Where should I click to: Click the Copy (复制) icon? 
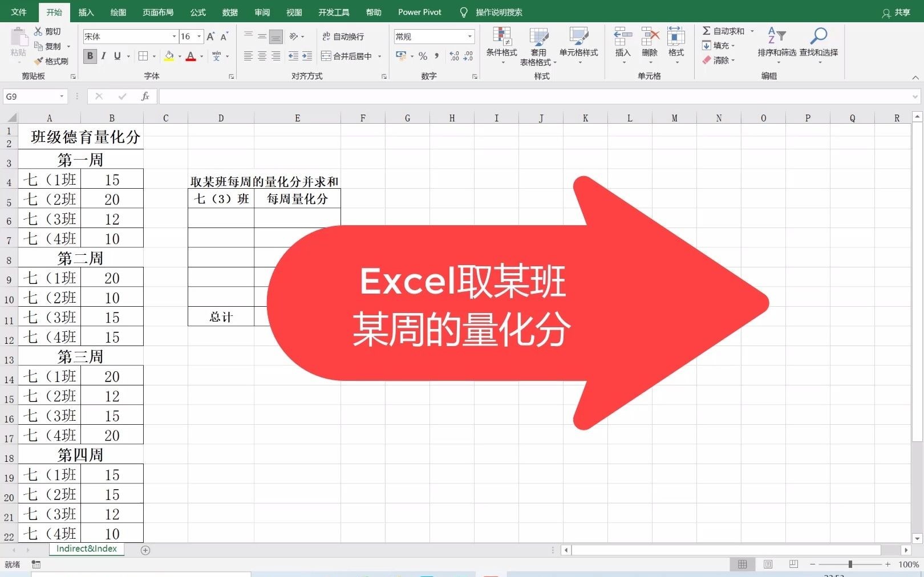point(38,46)
